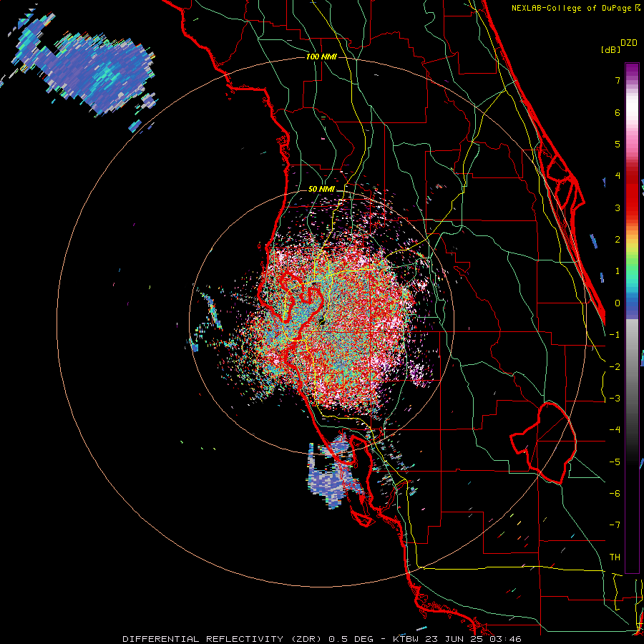Click the -6 value on color scale

pos(615,493)
